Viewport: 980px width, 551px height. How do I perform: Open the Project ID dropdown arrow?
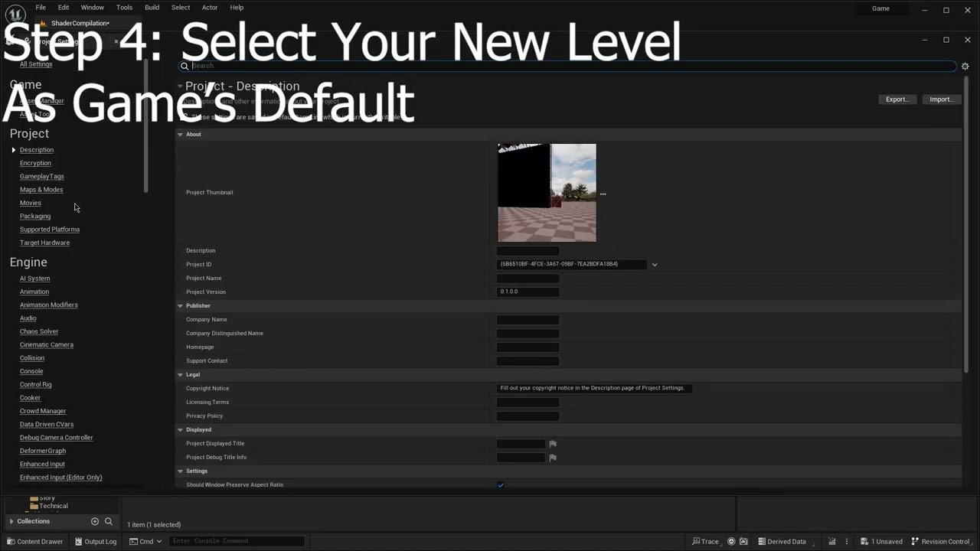655,265
